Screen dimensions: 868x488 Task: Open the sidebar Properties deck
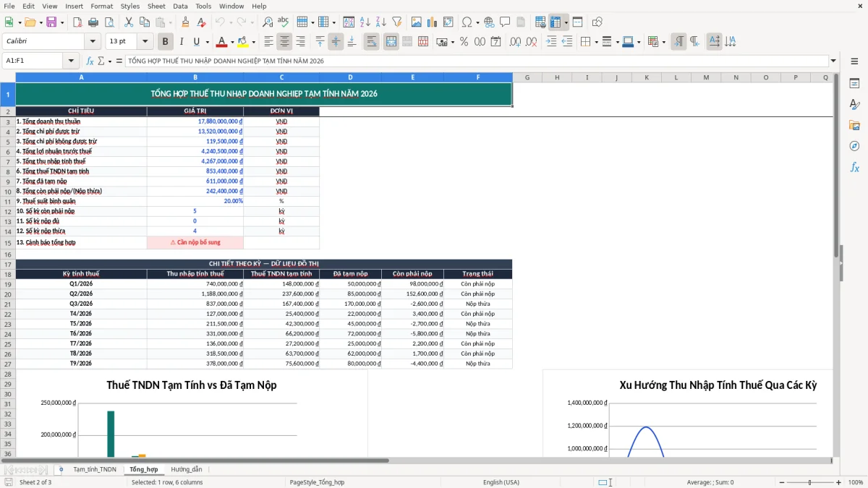pos(854,84)
